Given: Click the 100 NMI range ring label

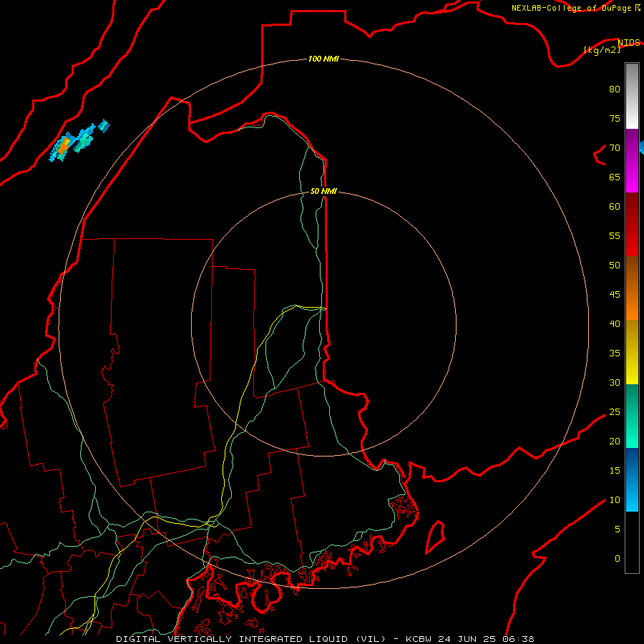Looking at the screenshot, I should pyautogui.click(x=323, y=59).
